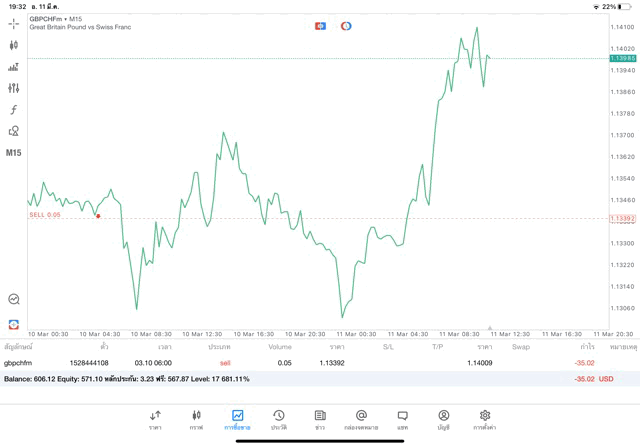
Task: Open the ข่าว (News) tab
Action: 319,419
